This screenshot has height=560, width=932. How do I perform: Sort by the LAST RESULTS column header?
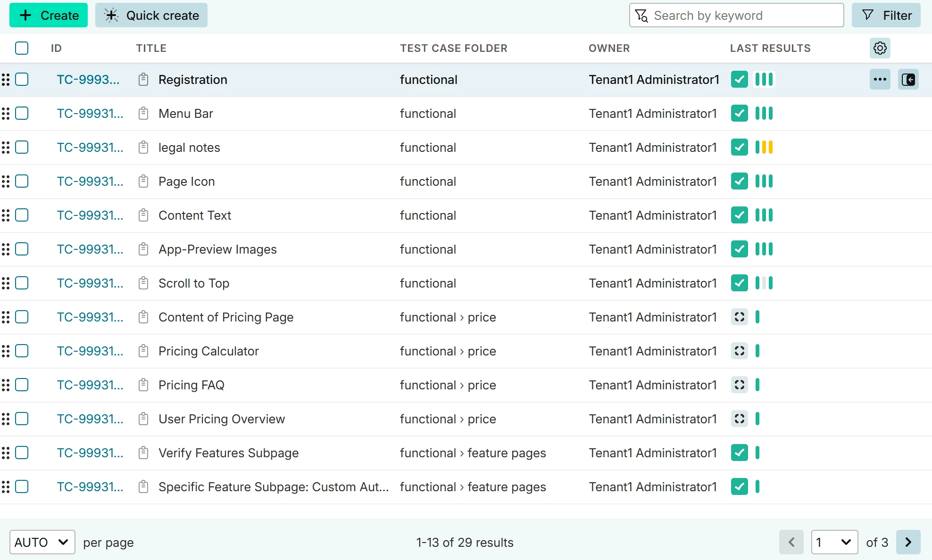[x=770, y=48]
